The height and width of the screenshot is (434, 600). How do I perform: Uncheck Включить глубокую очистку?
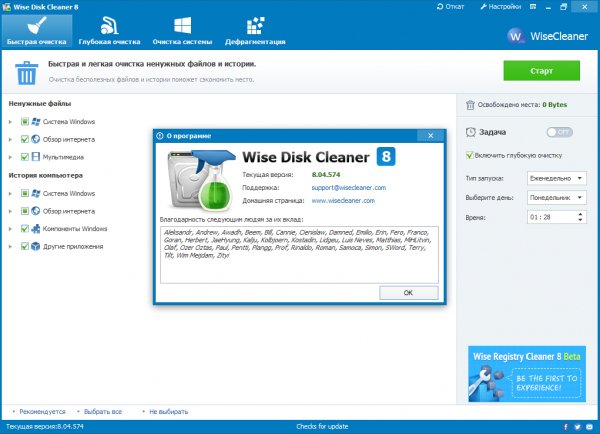(469, 155)
